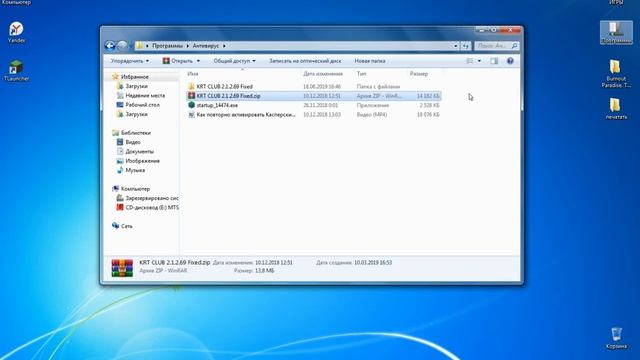640x360 pixels.
Task: Select the KRT CLUB 2.1.2.69 Fixed.zip archive
Action: (x=228, y=96)
